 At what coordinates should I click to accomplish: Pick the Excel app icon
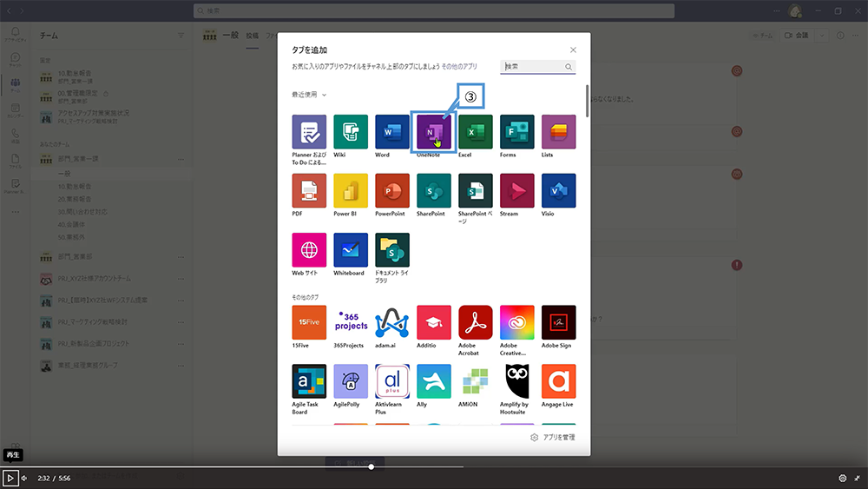pos(475,132)
